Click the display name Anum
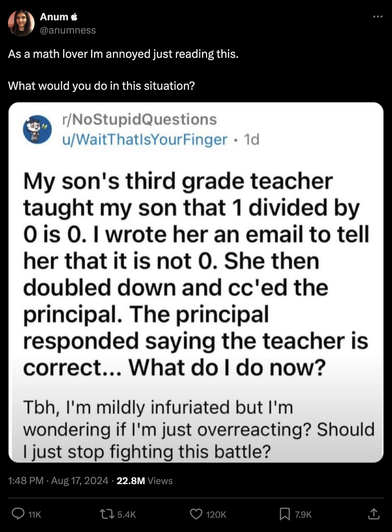This screenshot has width=392, height=532. coord(54,17)
